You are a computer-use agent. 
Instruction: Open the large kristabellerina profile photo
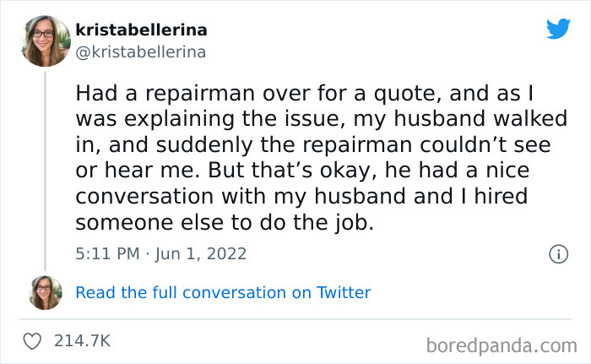tap(45, 41)
